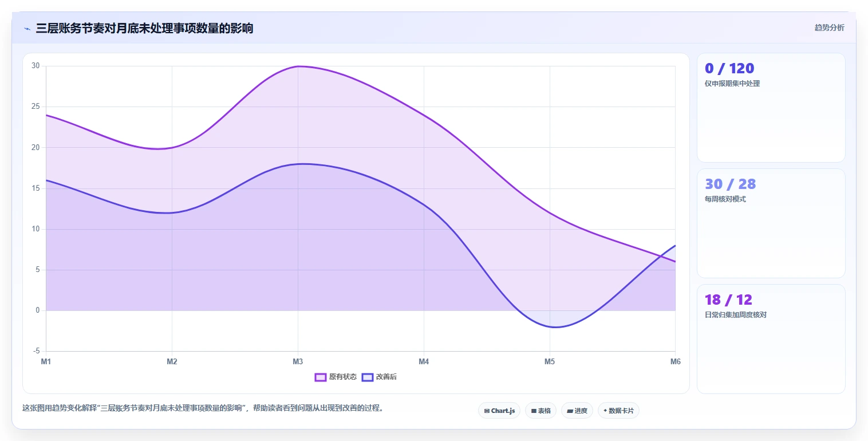
Task: Click the 10 y-axis tick label
Action: 35,229
